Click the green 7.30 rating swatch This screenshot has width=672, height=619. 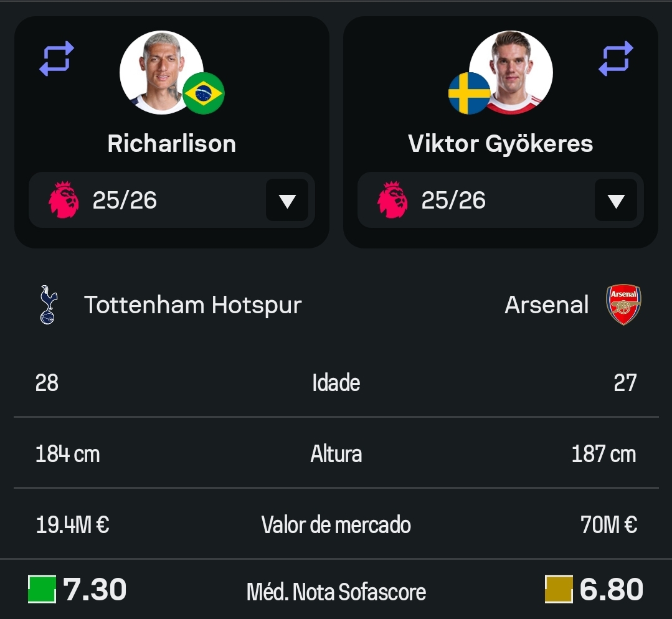coord(42,590)
